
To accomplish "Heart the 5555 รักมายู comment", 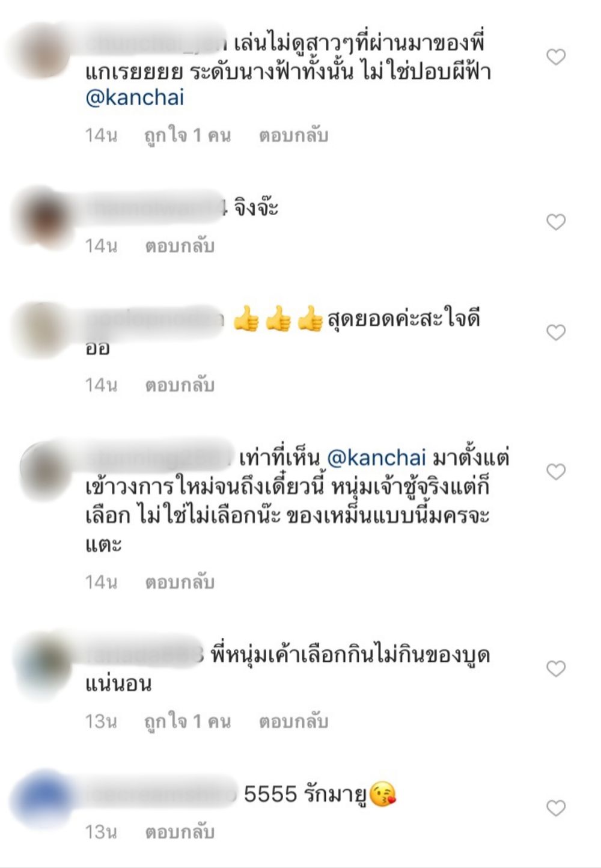I will coord(556,808).
